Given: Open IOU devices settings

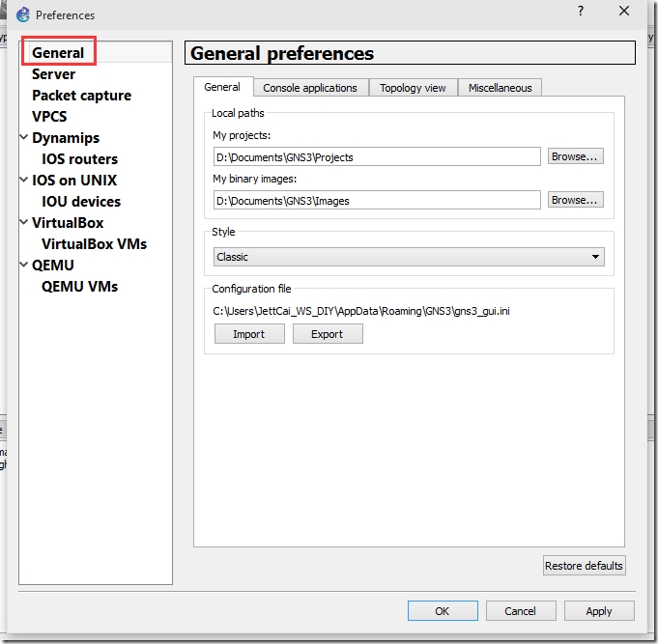Looking at the screenshot, I should tap(81, 202).
